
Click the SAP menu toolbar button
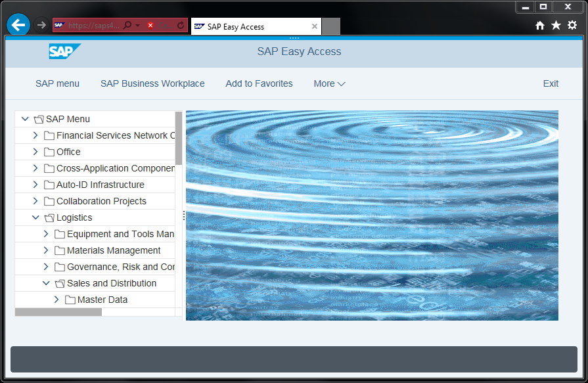57,83
